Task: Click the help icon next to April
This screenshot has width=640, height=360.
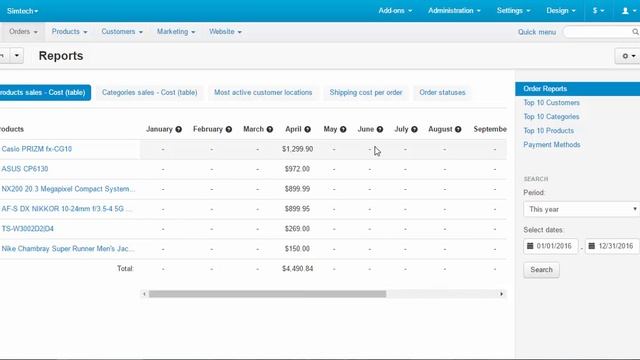Action: 307,129
